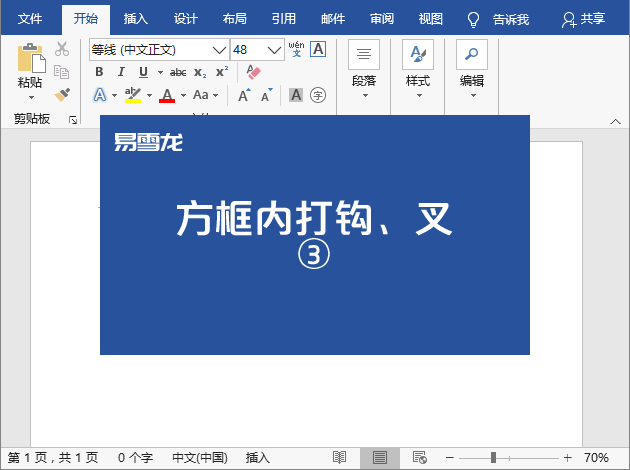This screenshot has height=470, width=630.
Task: Open Text Effects dropdown arrow
Action: coord(115,96)
